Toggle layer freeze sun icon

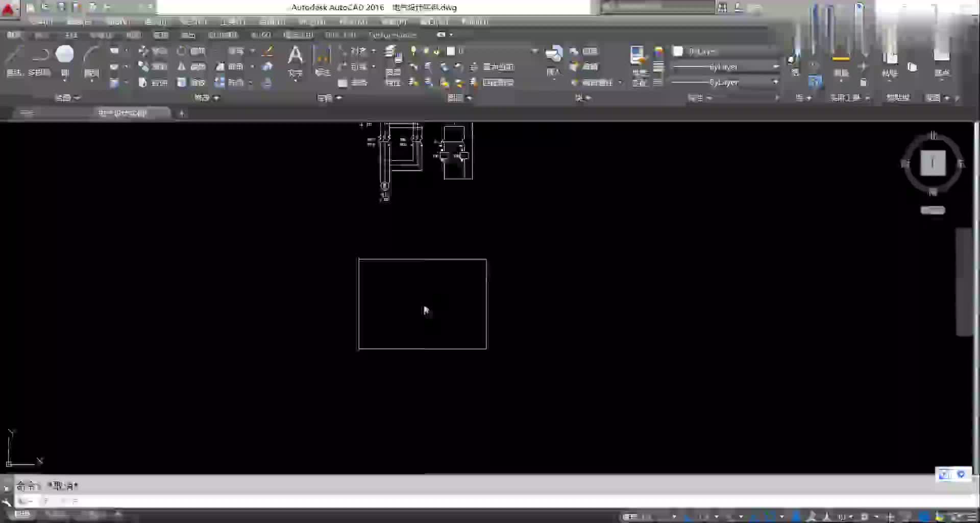coord(425,51)
